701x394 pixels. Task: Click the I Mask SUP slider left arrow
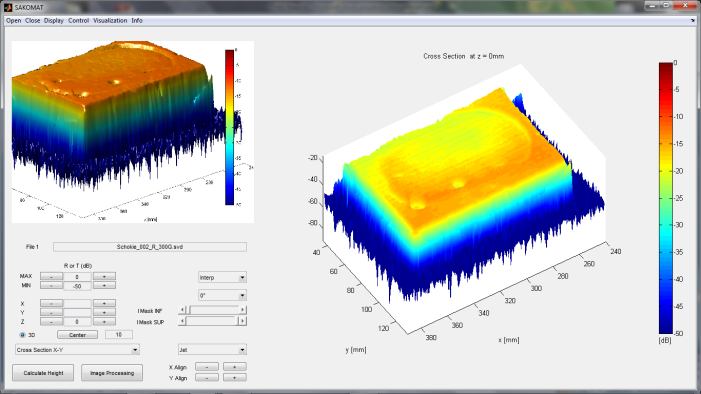[x=182, y=321]
